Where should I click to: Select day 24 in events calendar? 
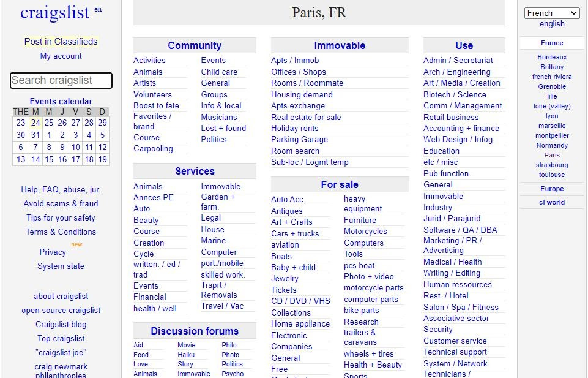click(x=35, y=123)
